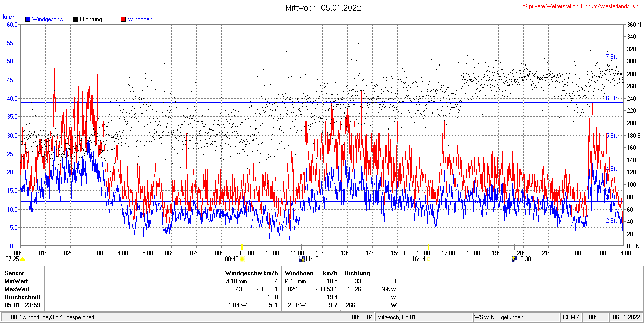The image size is (644, 323).
Task: Click the Richtung column header
Action: pos(357,273)
